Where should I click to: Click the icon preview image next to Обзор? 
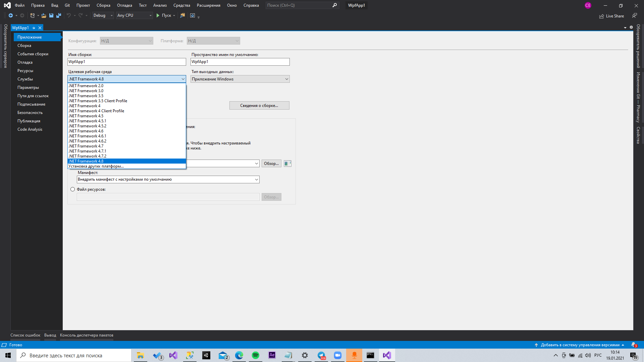pos(287,164)
